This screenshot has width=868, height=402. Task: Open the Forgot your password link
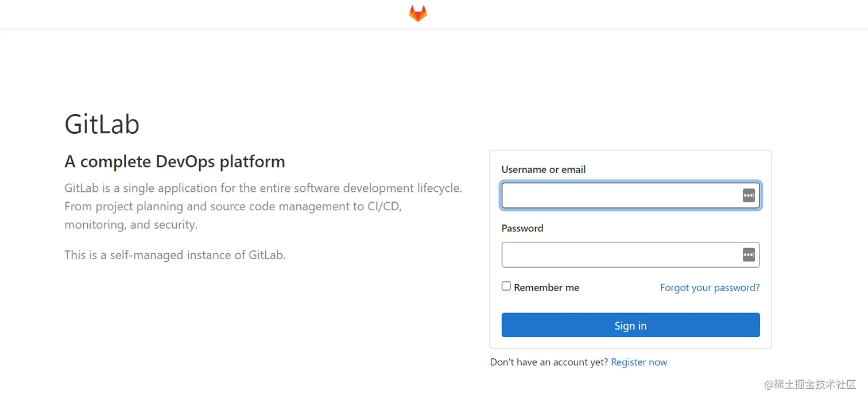(x=710, y=288)
